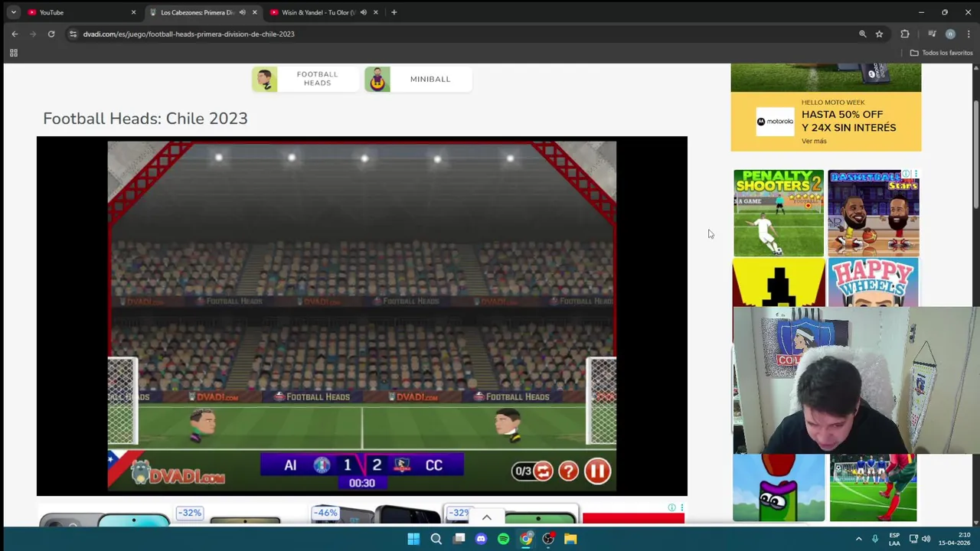Image resolution: width=980 pixels, height=551 pixels.
Task: Click the microphone icon in system tray
Action: pyautogui.click(x=875, y=539)
